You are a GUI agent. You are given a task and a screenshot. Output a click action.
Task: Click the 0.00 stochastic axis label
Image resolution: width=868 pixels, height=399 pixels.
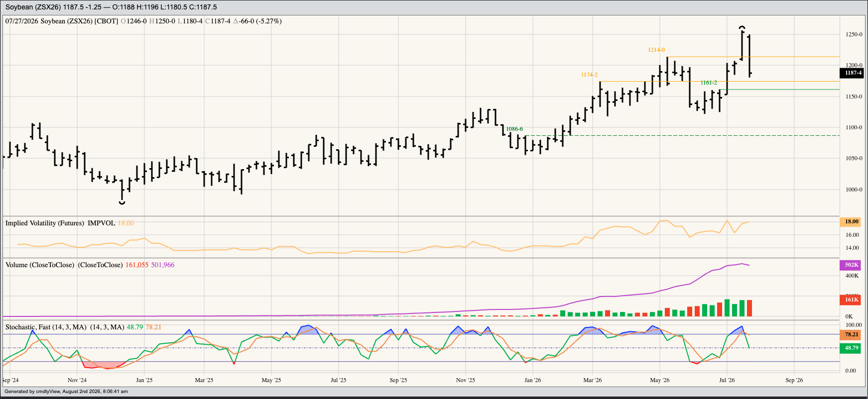point(851,371)
